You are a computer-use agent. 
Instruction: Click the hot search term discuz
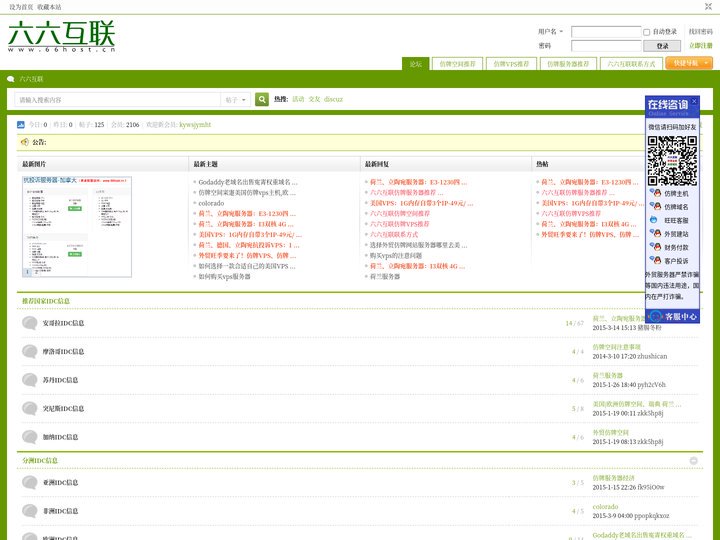[x=333, y=99]
